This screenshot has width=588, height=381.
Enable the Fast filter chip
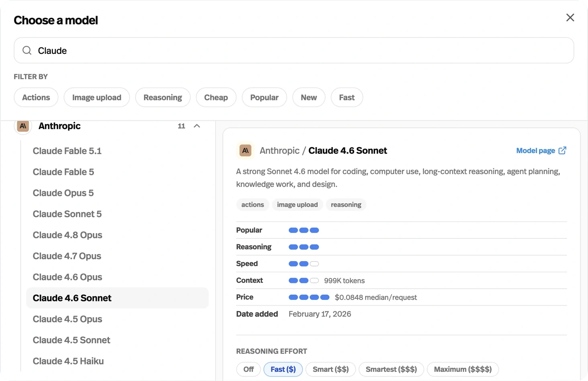coord(347,97)
